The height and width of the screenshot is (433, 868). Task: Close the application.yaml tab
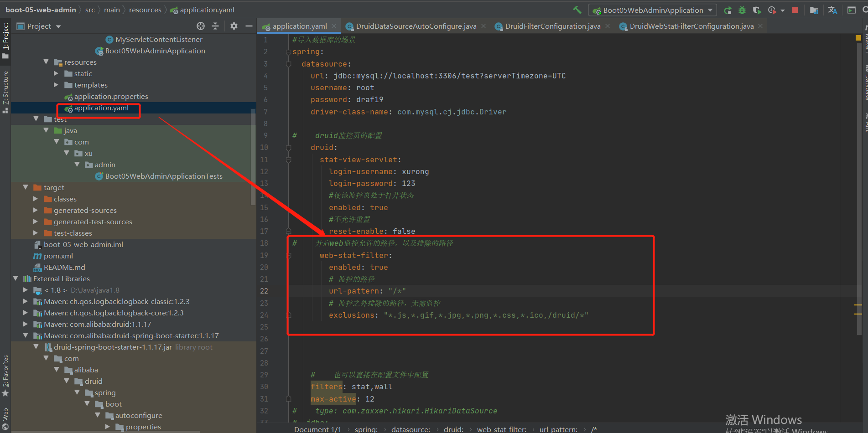point(334,26)
